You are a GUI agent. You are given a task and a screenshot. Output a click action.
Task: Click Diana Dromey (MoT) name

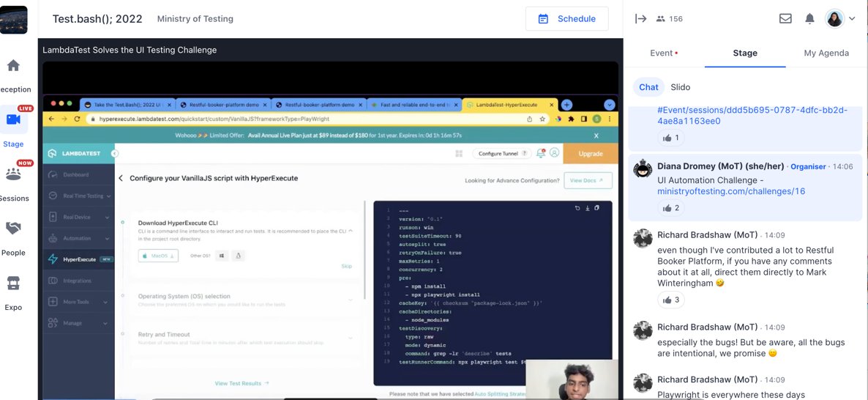pyautogui.click(x=719, y=166)
